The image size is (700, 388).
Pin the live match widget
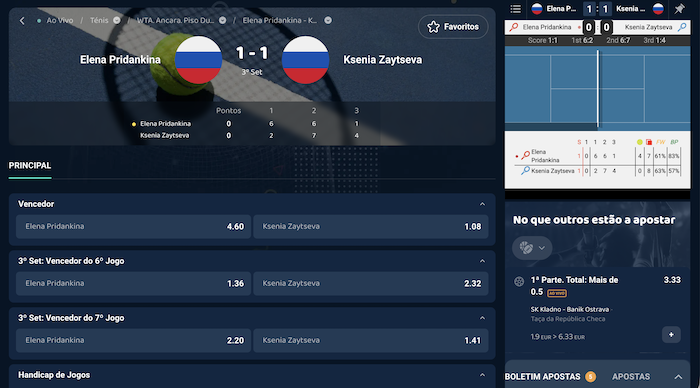pos(679,8)
